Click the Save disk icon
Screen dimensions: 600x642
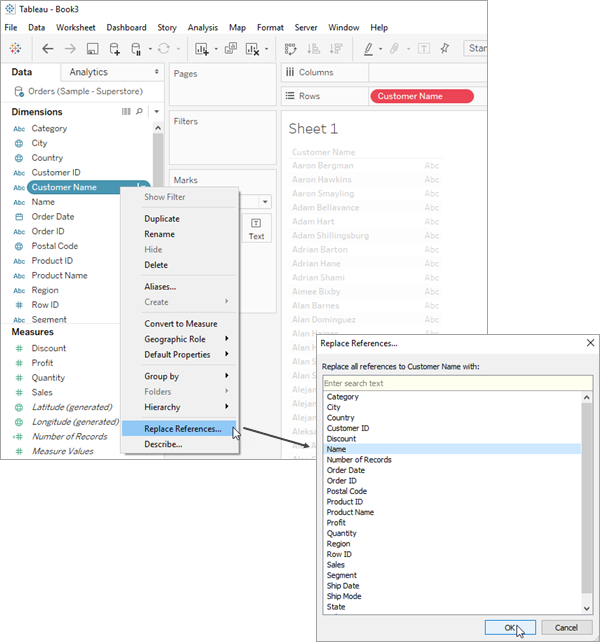pyautogui.click(x=93, y=49)
